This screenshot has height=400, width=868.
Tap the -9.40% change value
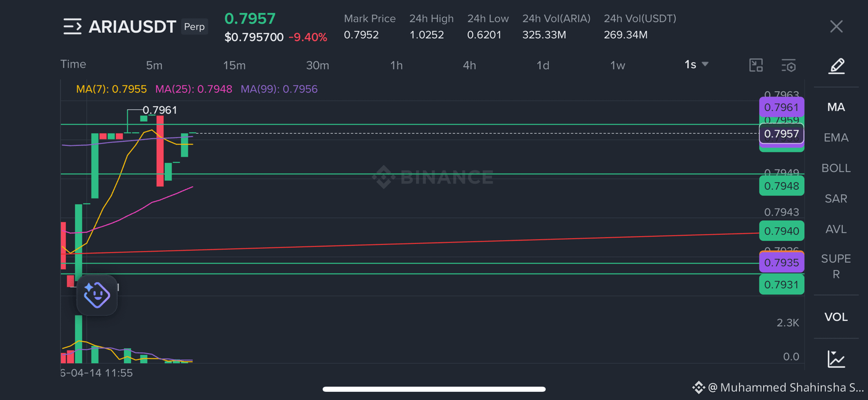[x=308, y=37]
